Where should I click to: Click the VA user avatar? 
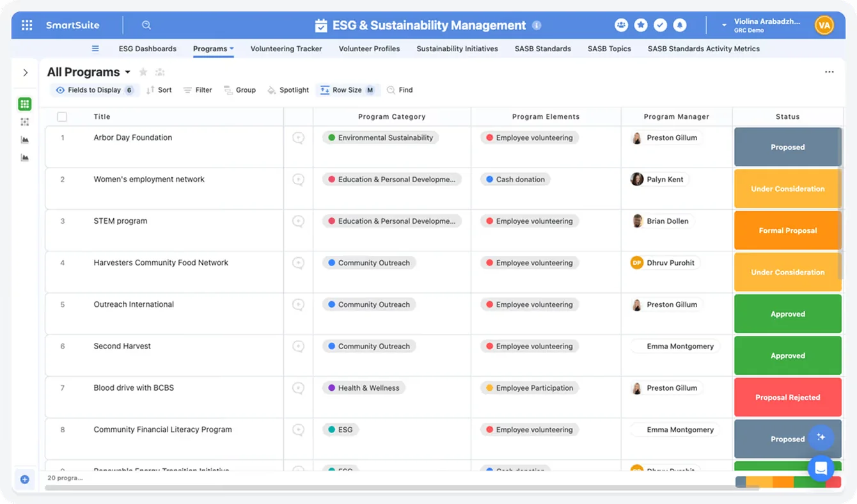(824, 25)
